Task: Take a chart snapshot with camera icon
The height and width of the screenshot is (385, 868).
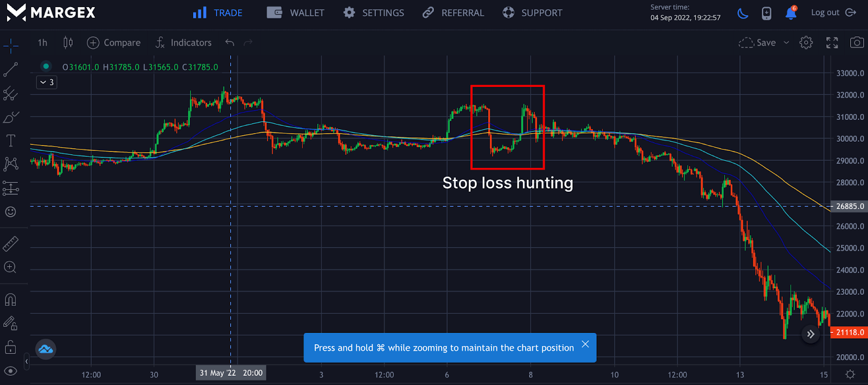Action: click(x=857, y=42)
